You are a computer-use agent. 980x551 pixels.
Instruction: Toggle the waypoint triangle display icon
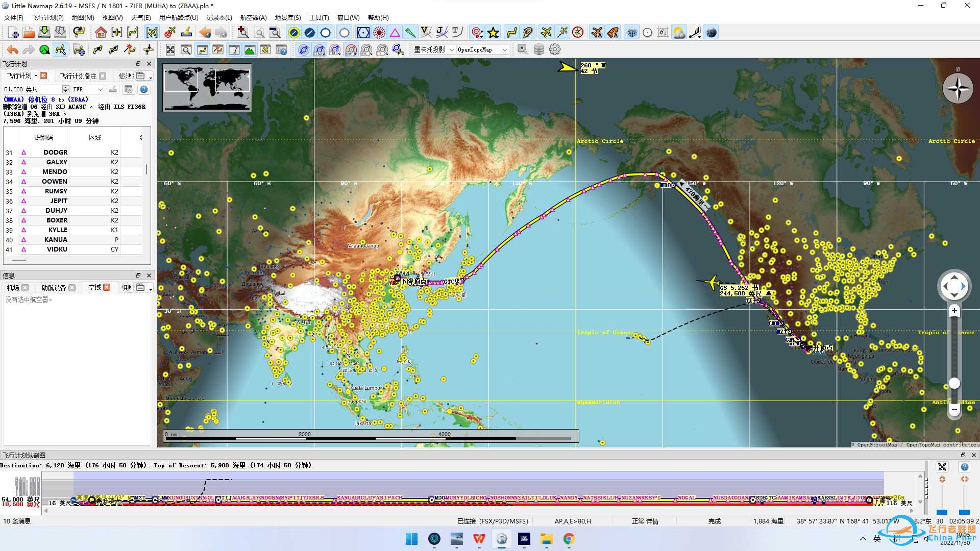pos(395,33)
